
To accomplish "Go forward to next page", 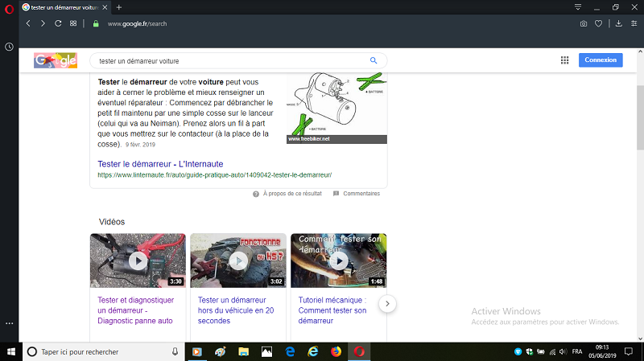I will coord(43,23).
